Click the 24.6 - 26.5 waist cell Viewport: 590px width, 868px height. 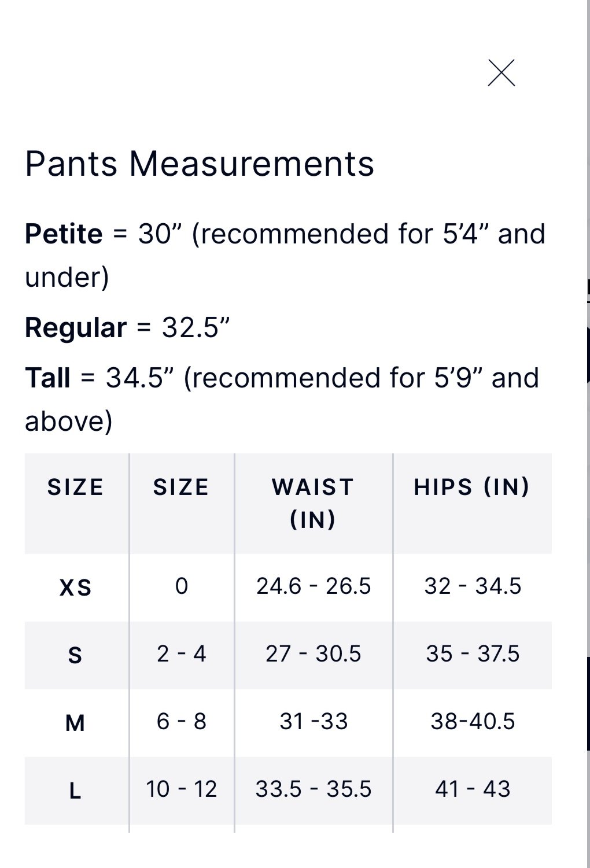tap(314, 586)
